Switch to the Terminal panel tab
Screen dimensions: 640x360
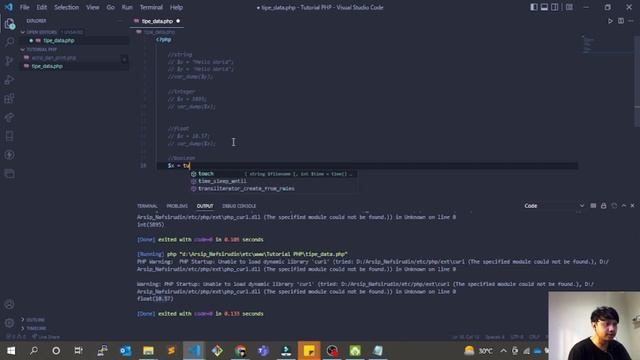click(x=147, y=206)
